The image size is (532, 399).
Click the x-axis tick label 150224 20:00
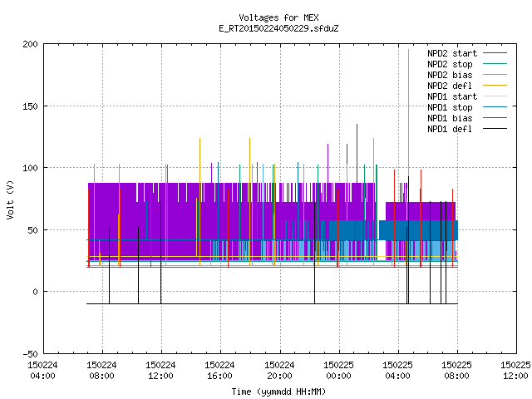[279, 371]
